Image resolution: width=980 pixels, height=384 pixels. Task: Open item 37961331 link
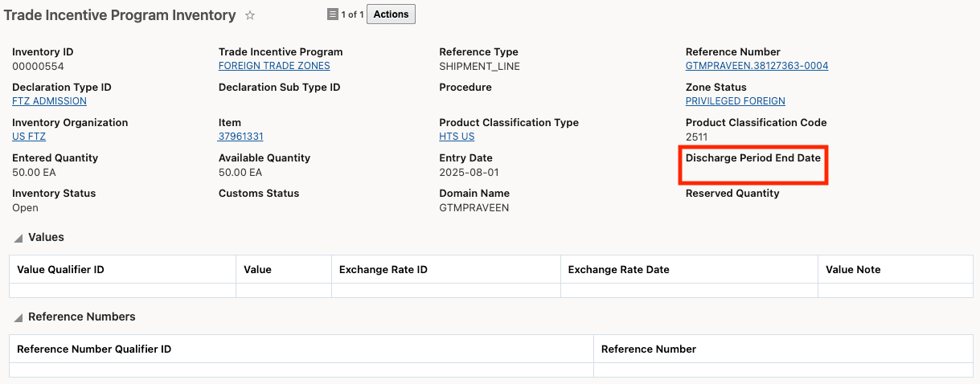[240, 137]
